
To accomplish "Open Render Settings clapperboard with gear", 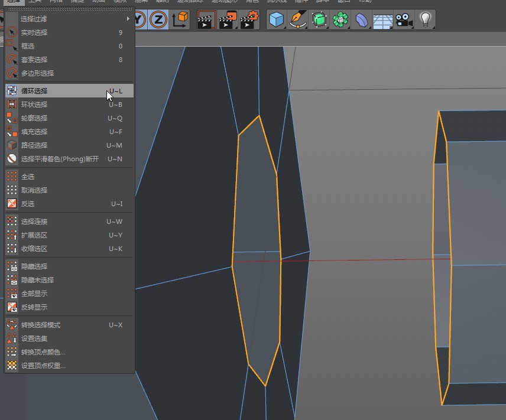I will click(x=249, y=20).
